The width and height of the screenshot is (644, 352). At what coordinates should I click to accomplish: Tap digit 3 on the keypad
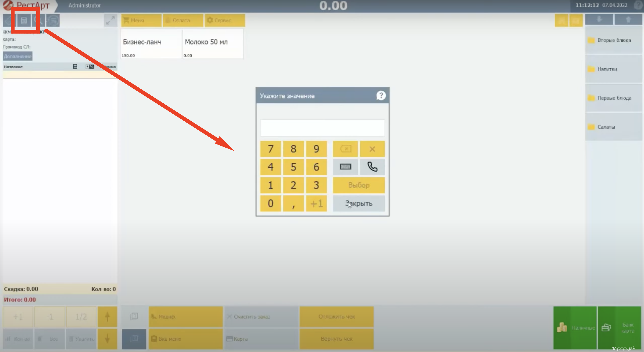point(316,185)
